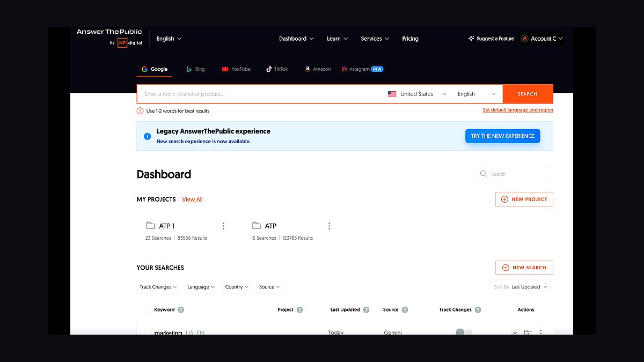This screenshot has height=362, width=644.
Task: Click the ATP 1 folder icon
Action: (x=150, y=226)
